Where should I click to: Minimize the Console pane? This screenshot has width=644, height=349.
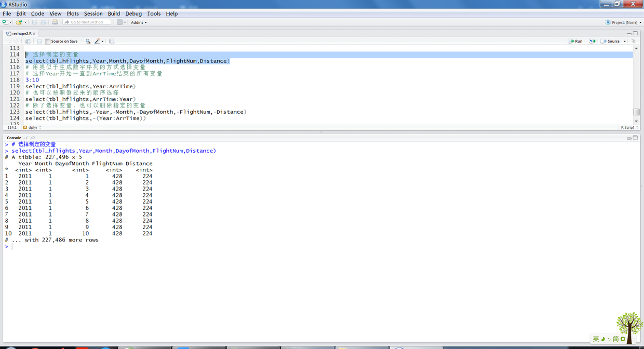(629, 138)
